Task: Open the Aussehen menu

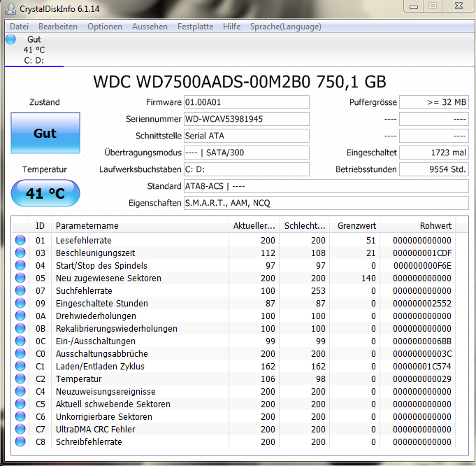Action: click(150, 27)
